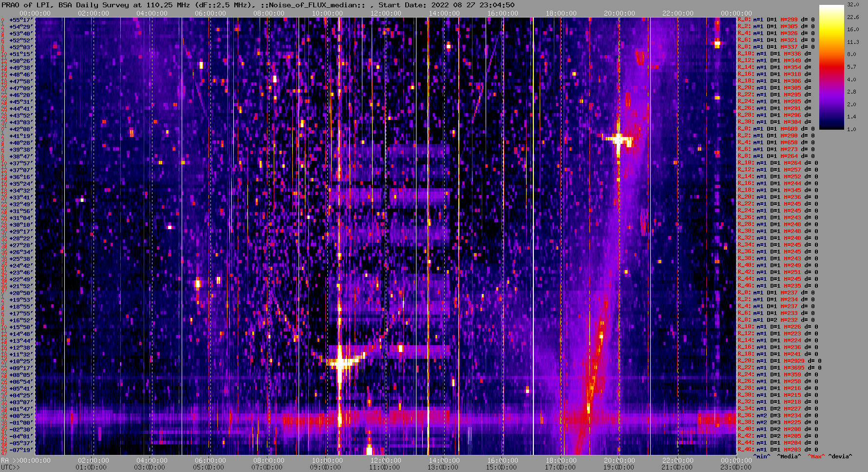Click the row reading 'M=354'
Screen dimensions: 868x472
(x=774, y=67)
